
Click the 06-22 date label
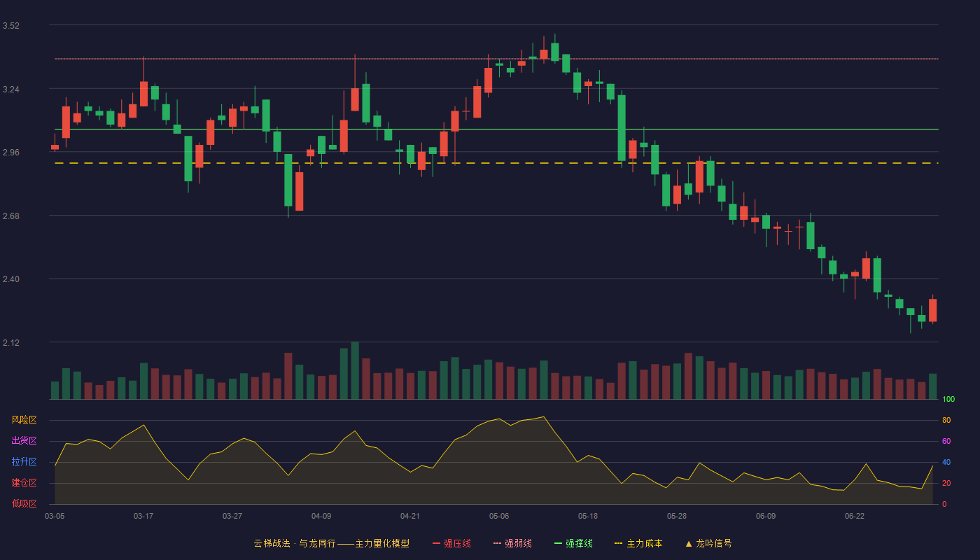(855, 516)
